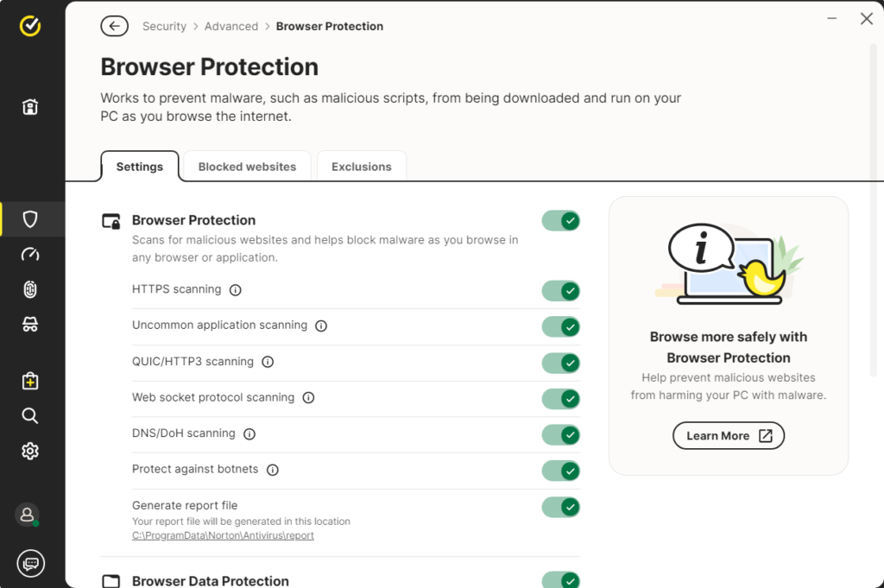
Task: Open the Norton report folder path link
Action: click(223, 535)
